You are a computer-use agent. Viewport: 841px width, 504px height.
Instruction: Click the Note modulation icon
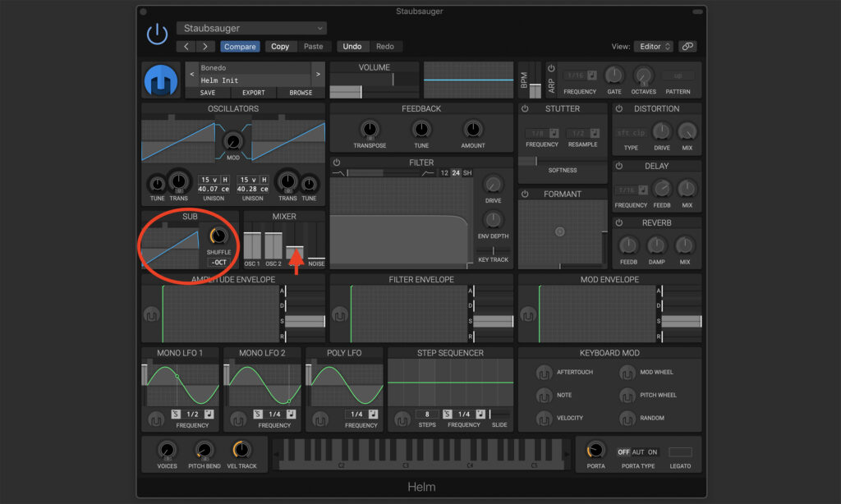(x=544, y=396)
